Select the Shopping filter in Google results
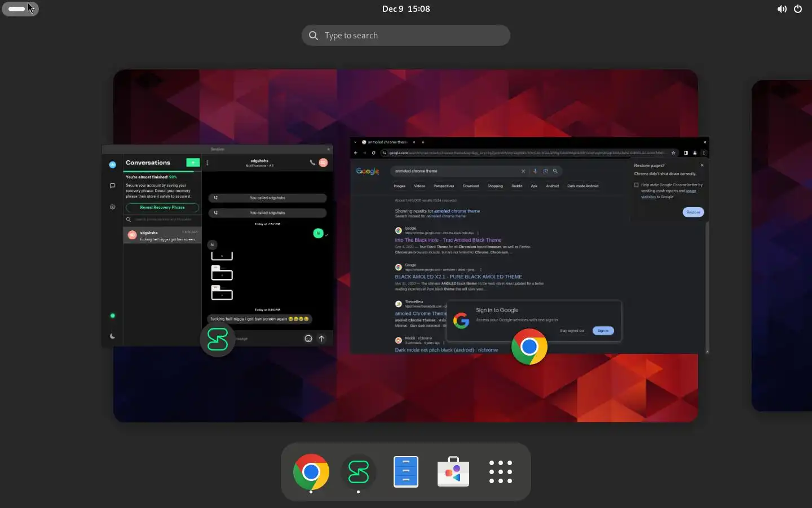The width and height of the screenshot is (812, 508). [495, 186]
